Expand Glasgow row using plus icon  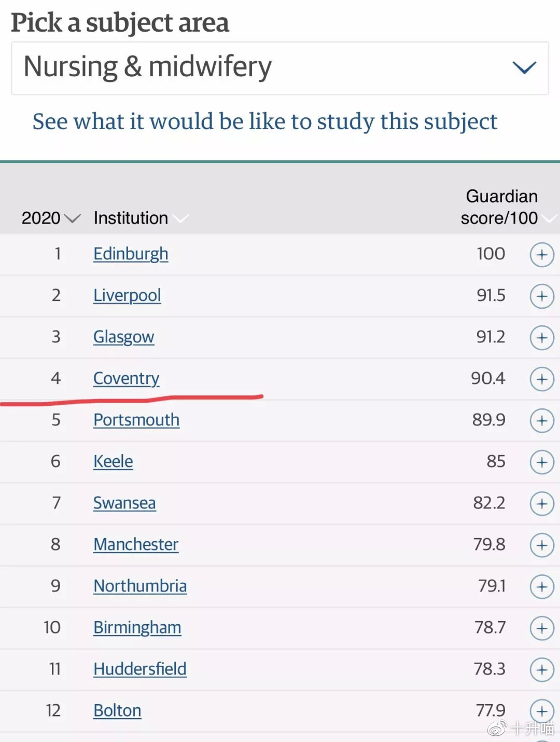[542, 338]
